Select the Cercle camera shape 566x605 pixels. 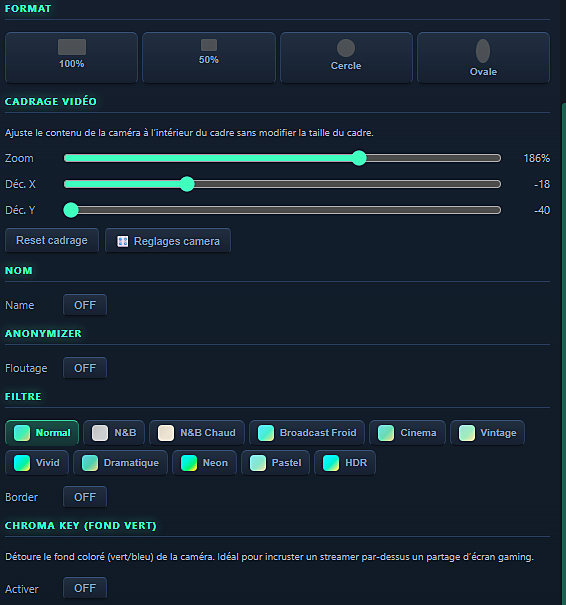(x=346, y=57)
